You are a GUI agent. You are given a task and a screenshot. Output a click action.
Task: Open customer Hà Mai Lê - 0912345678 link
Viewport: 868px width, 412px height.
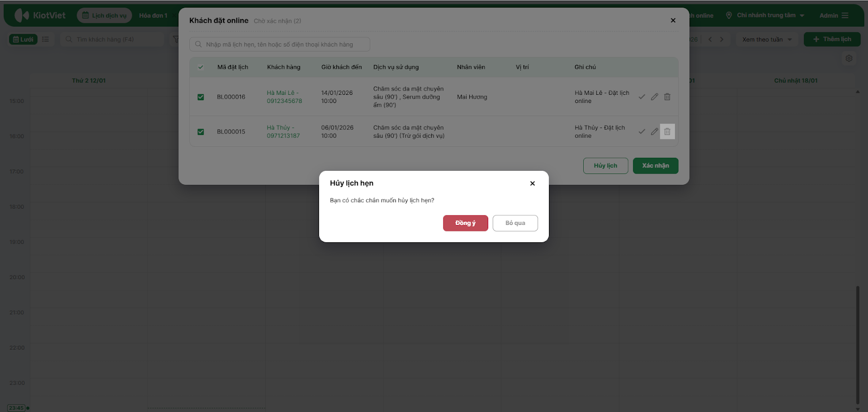coord(284,97)
